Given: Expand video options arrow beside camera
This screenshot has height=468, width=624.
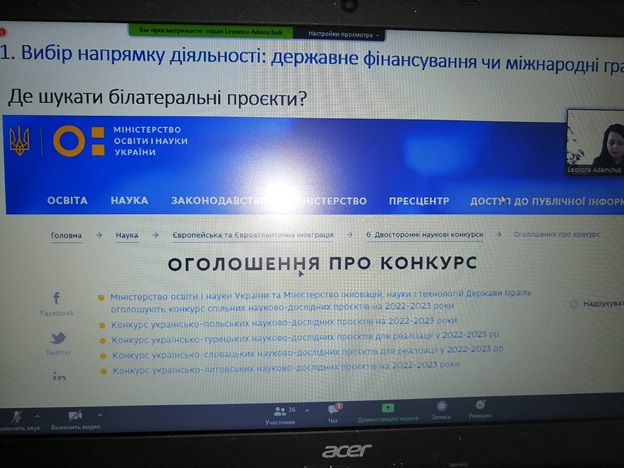Looking at the screenshot, I should point(100,415).
